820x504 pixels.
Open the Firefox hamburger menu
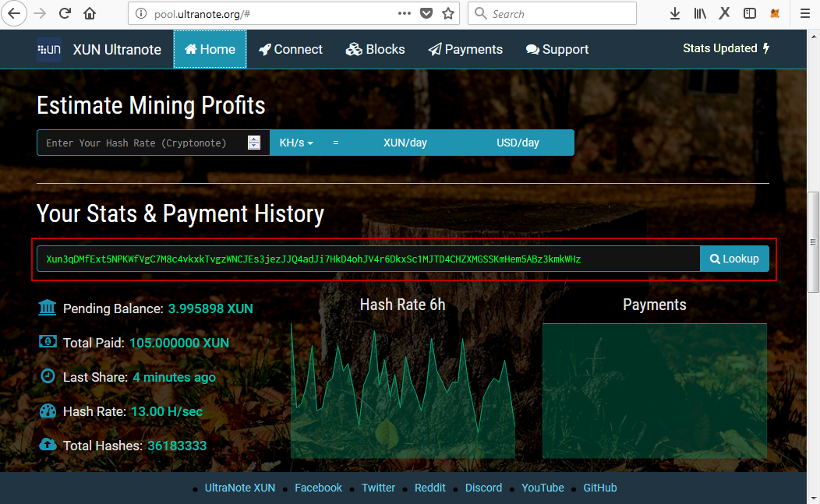[805, 13]
